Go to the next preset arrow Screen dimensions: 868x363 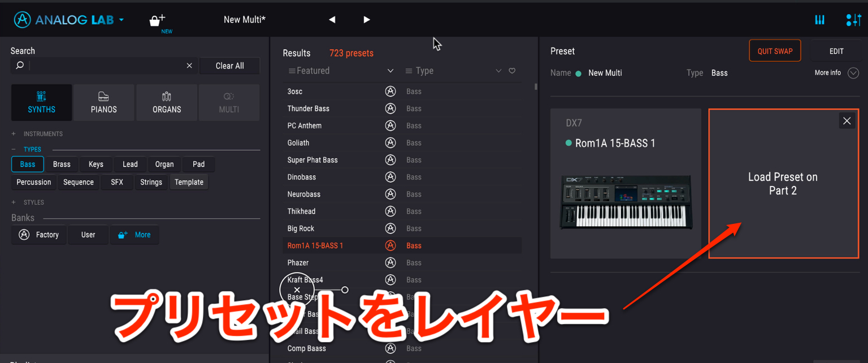(367, 20)
